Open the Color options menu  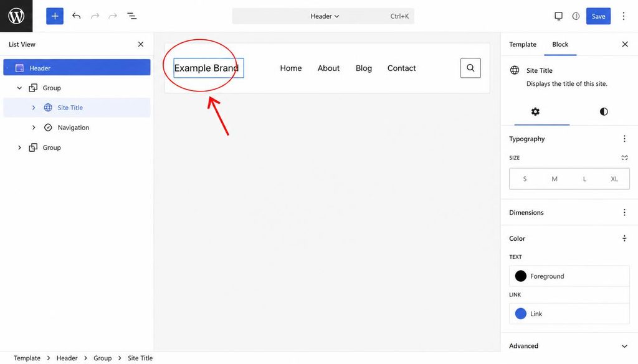tap(624, 238)
